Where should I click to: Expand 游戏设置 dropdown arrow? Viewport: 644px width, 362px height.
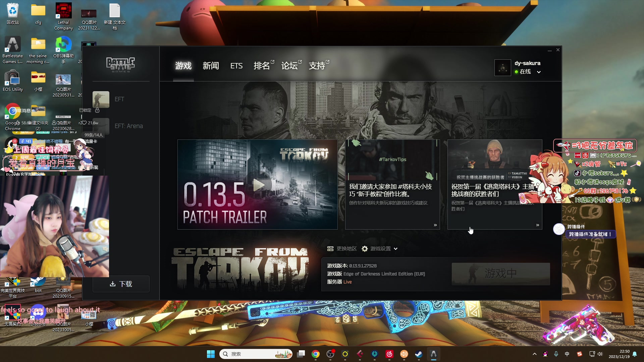[396, 249]
